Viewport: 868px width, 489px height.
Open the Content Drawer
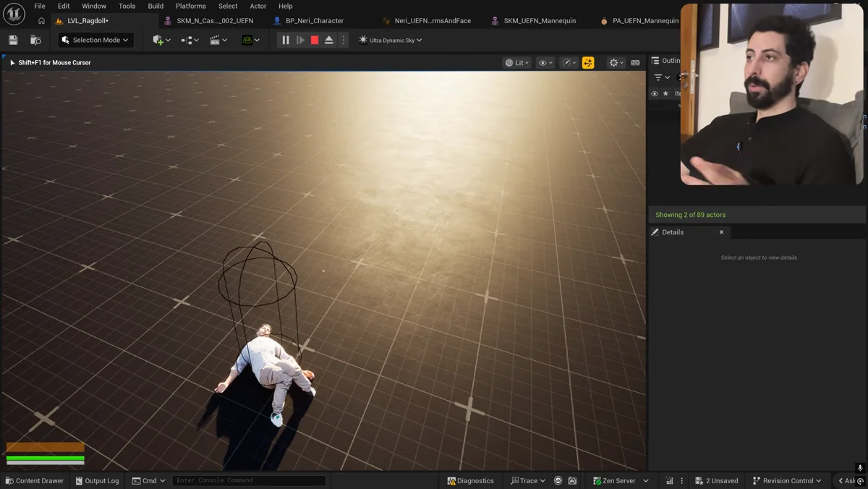pos(34,480)
